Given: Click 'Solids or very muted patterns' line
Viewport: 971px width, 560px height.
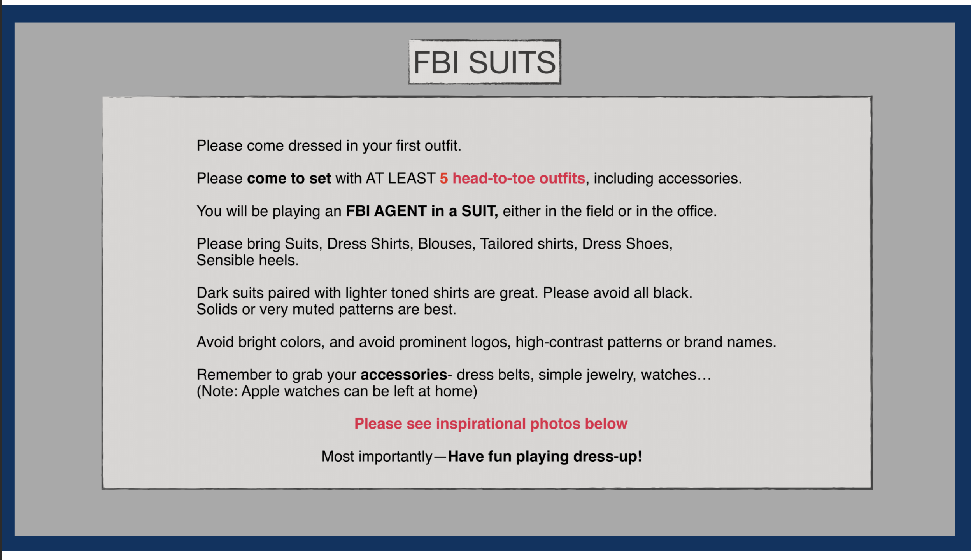Looking at the screenshot, I should point(326,309).
